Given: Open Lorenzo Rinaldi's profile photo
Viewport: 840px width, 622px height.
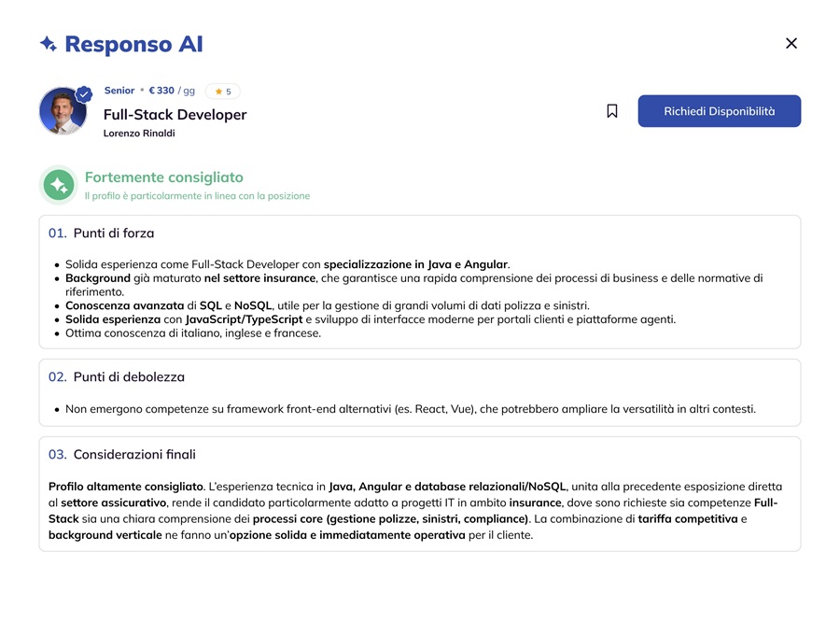Looking at the screenshot, I should [62, 113].
